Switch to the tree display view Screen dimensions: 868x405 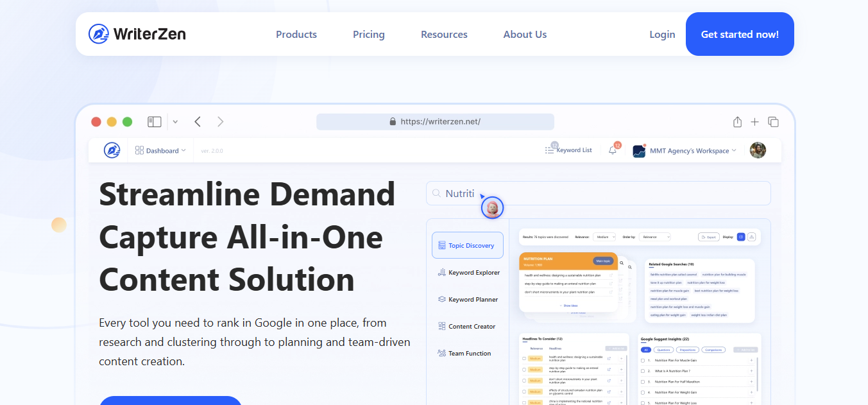pyautogui.click(x=751, y=237)
